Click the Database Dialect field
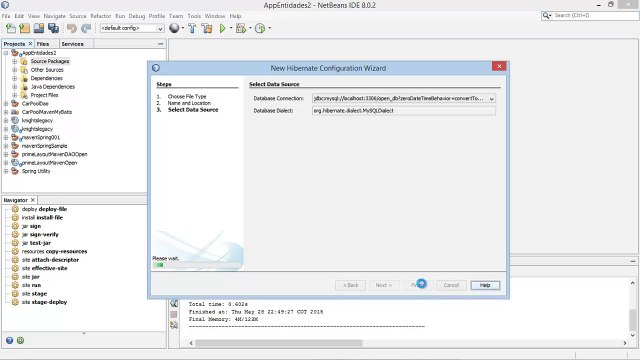Viewport: 640px width, 360px height. point(404,111)
